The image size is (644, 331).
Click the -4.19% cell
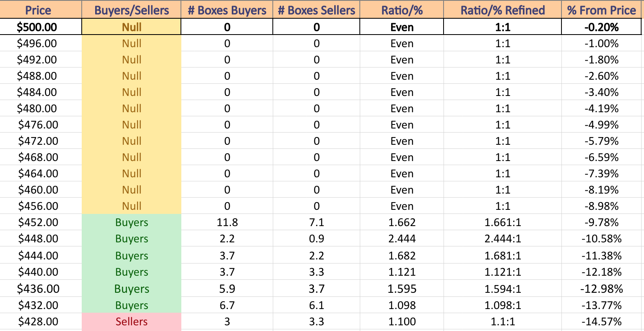pyautogui.click(x=602, y=108)
